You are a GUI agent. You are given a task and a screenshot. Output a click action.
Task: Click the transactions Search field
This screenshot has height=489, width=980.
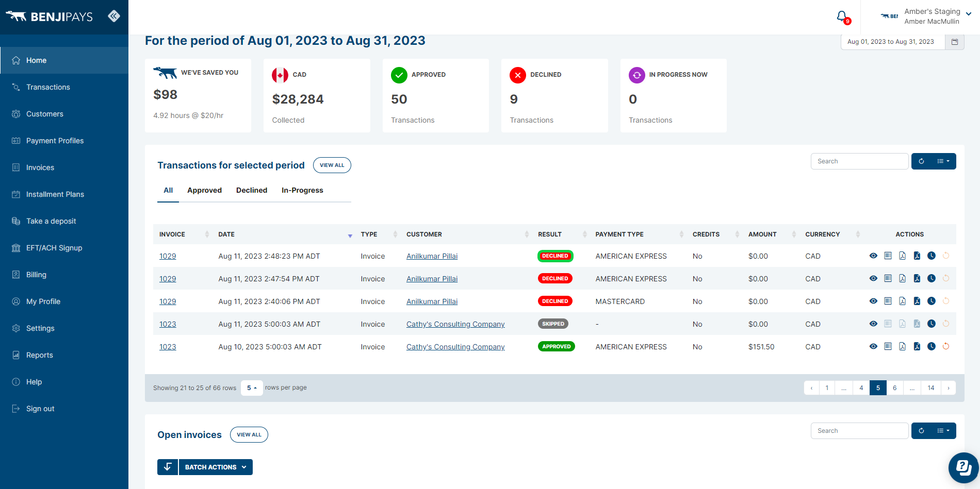pos(859,161)
